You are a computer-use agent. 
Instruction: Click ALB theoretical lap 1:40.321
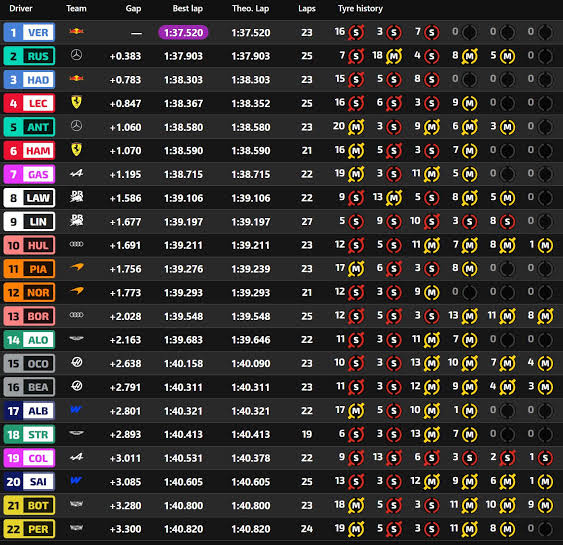[251, 411]
